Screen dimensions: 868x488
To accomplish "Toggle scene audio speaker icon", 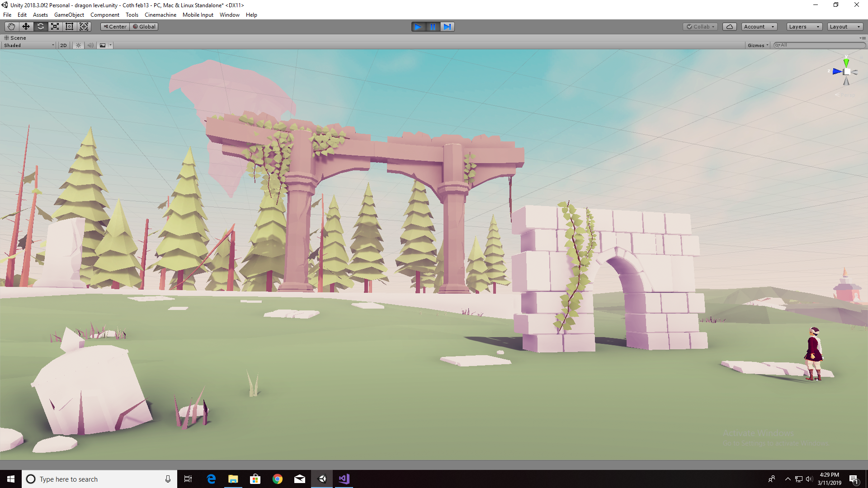I will 90,45.
